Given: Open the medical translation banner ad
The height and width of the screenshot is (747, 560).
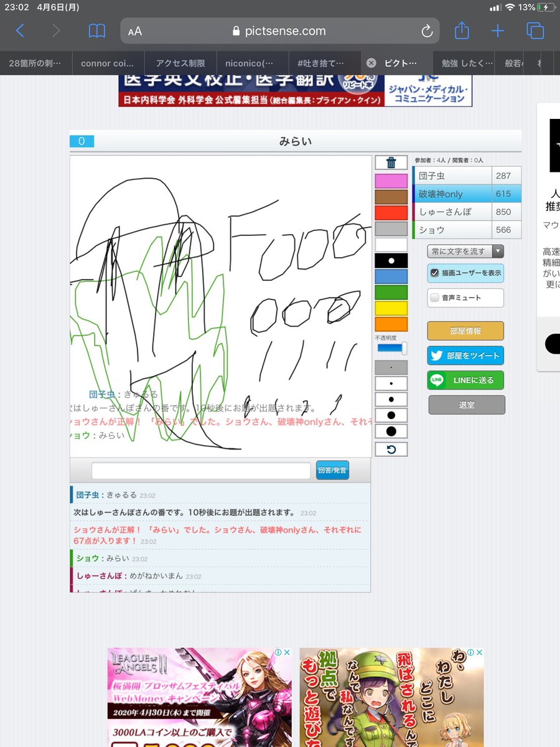Looking at the screenshot, I should pos(296,91).
